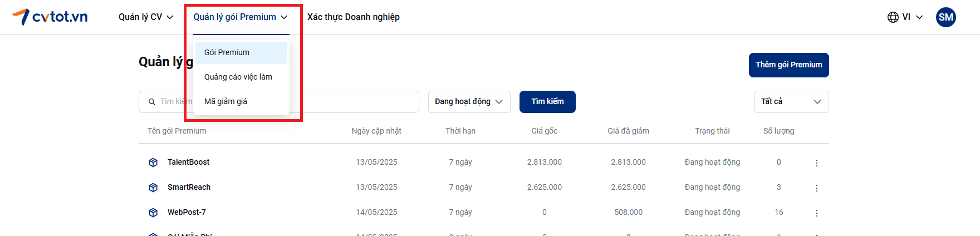Go to Xác thực Doanh nghiệp page
This screenshot has height=236, width=980.
pyautogui.click(x=354, y=17)
